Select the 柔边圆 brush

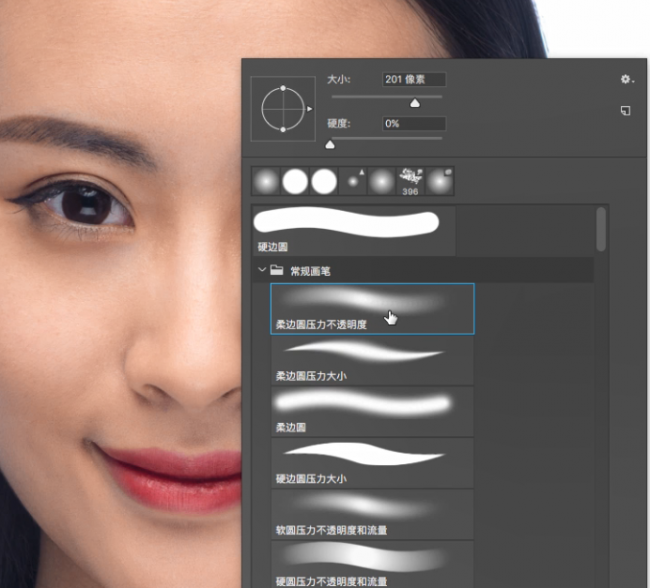(372, 412)
